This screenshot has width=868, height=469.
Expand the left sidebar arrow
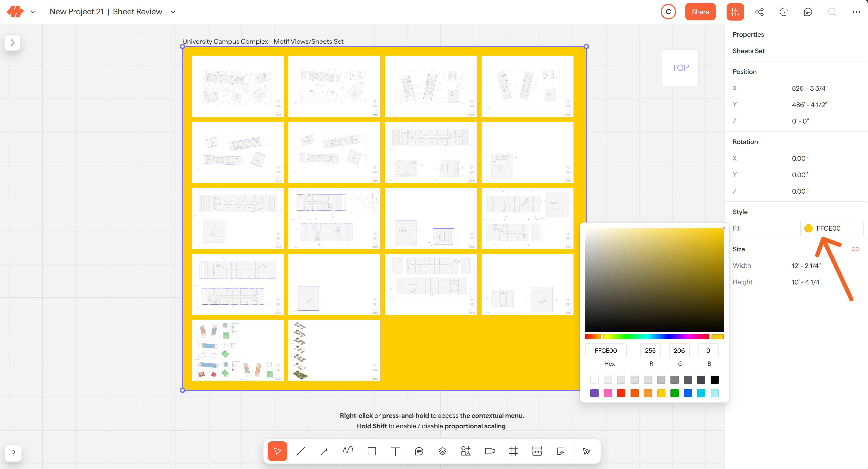coord(13,42)
